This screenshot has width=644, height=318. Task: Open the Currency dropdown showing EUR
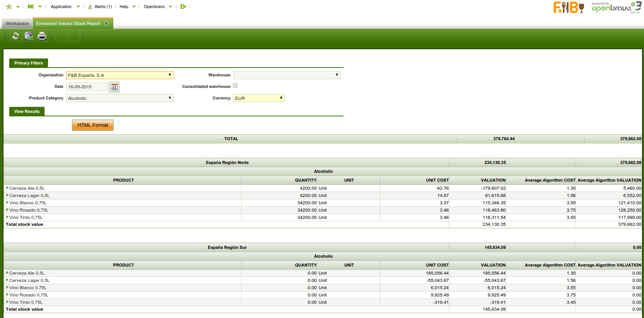[259, 98]
